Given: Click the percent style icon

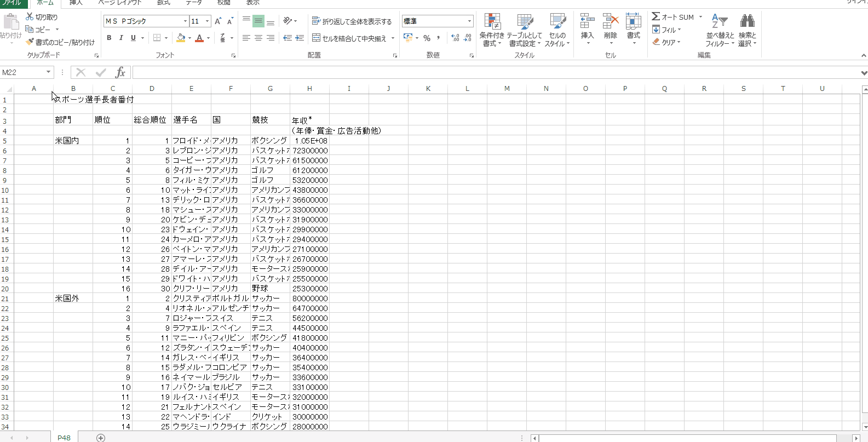Looking at the screenshot, I should [427, 38].
